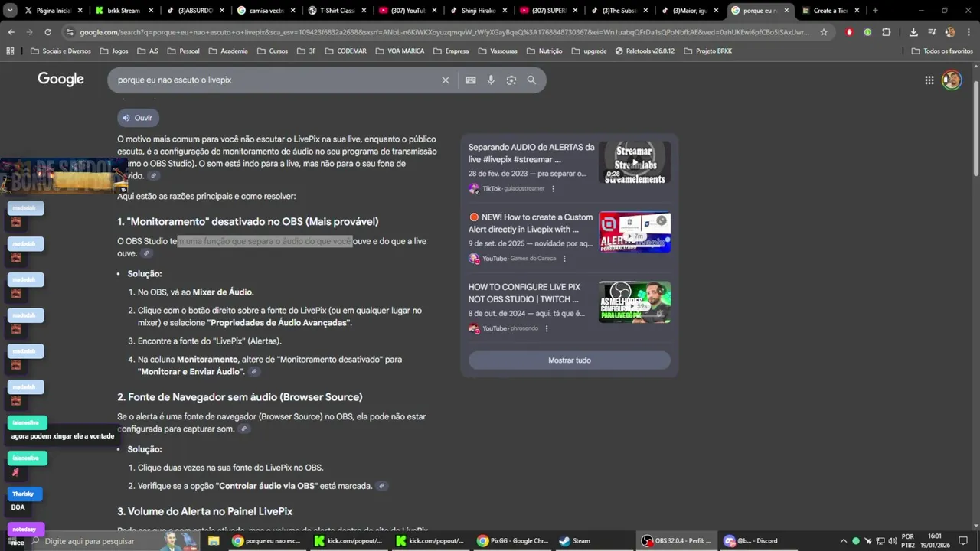This screenshot has height=551, width=980.
Task: Open Windows notification center
Action: [963, 541]
